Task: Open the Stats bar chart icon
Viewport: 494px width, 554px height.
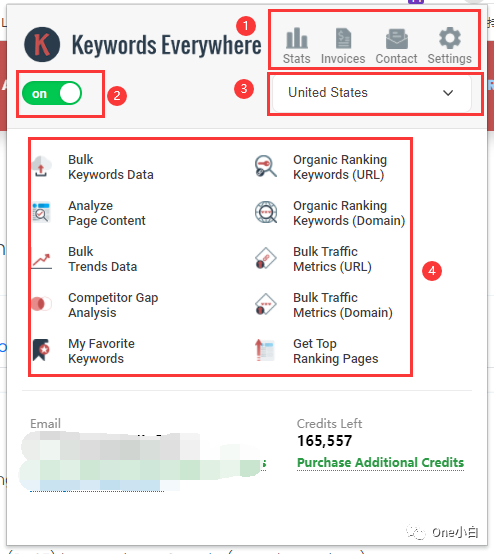Action: point(297,38)
